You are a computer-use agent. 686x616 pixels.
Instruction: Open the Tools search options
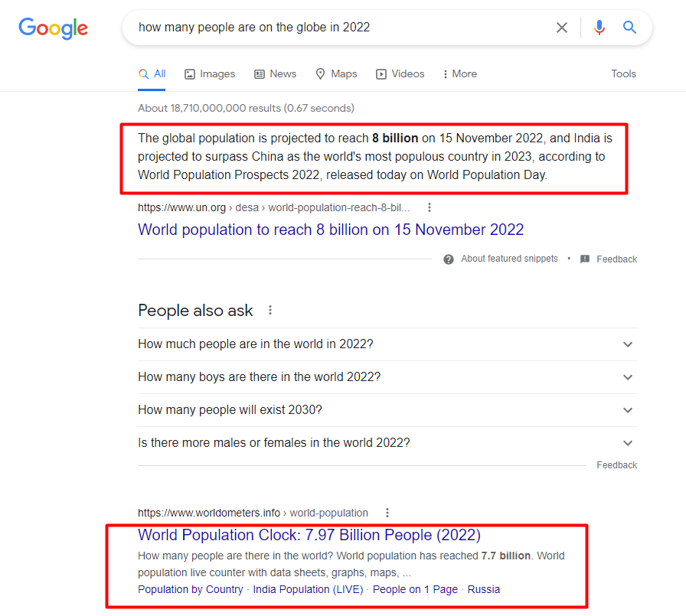tap(623, 74)
